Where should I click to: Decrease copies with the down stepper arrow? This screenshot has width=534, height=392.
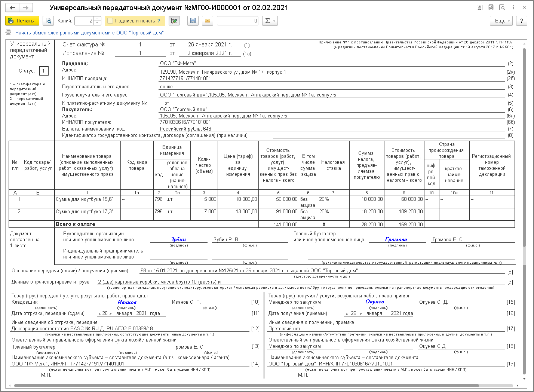click(97, 23)
